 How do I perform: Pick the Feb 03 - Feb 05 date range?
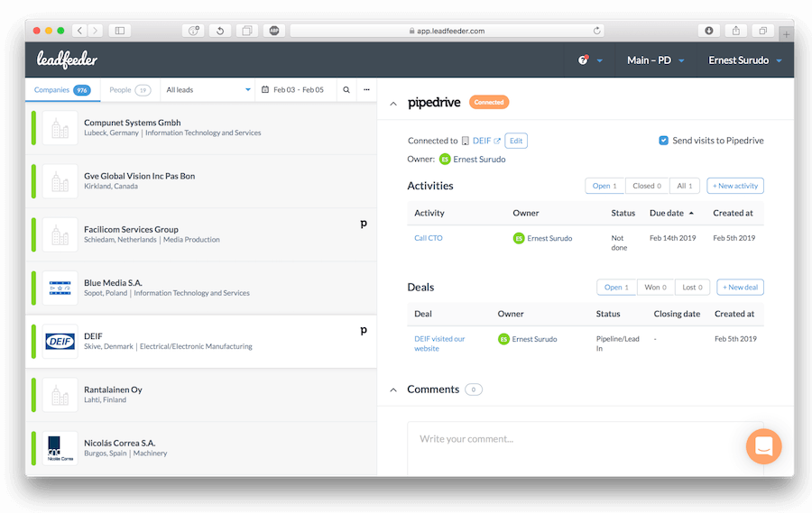point(298,89)
